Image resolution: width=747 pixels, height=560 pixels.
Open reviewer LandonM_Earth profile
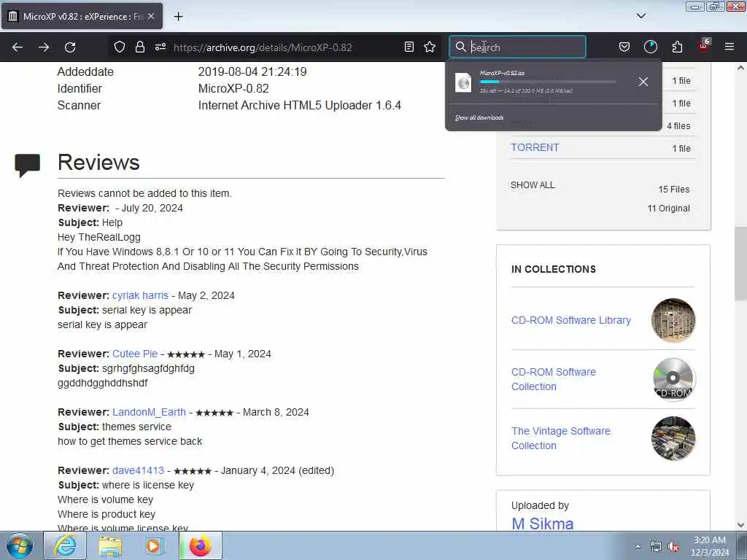coord(149,413)
